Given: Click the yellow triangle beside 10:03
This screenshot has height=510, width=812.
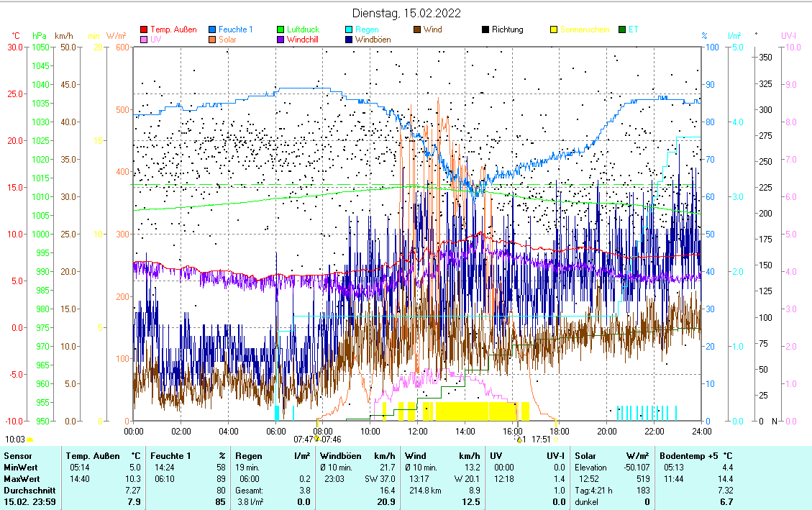Looking at the screenshot, I should (30, 439).
